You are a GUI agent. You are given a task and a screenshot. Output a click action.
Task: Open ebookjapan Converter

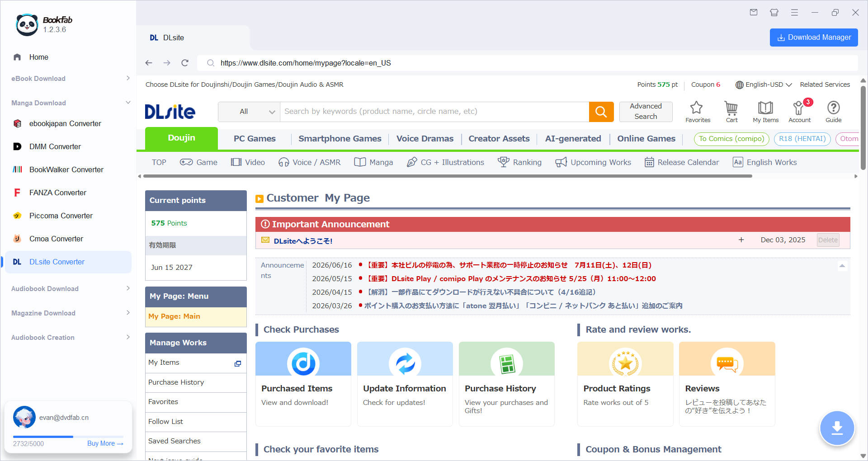pyautogui.click(x=65, y=123)
